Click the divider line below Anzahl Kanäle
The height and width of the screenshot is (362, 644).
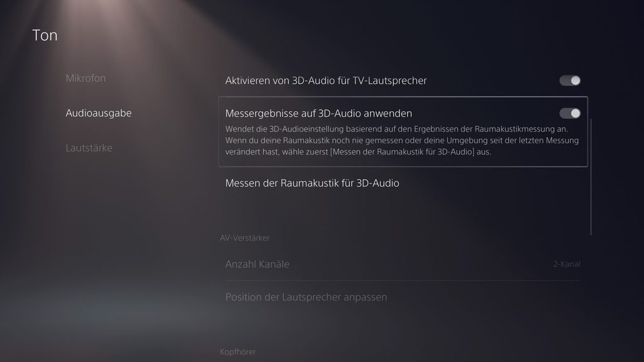click(403, 281)
